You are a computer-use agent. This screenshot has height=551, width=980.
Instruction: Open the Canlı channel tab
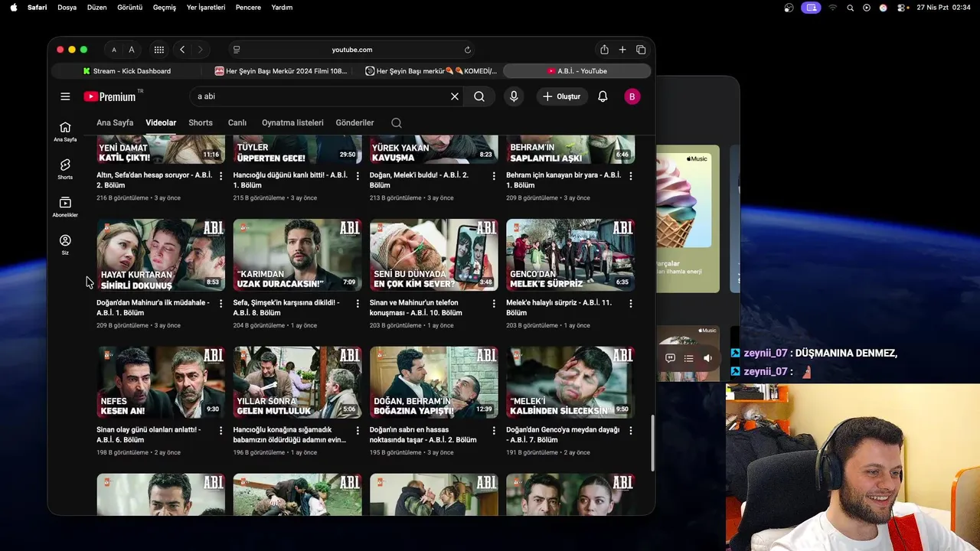pyautogui.click(x=237, y=122)
